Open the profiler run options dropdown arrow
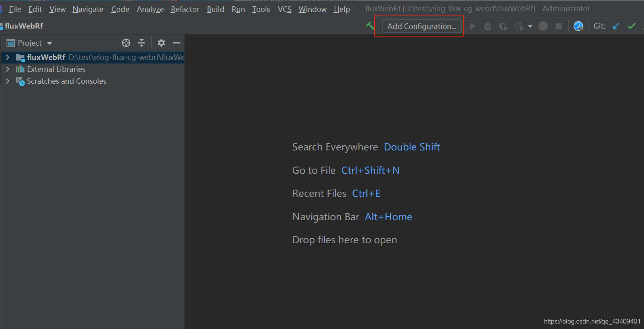The image size is (644, 329). pyautogui.click(x=530, y=27)
